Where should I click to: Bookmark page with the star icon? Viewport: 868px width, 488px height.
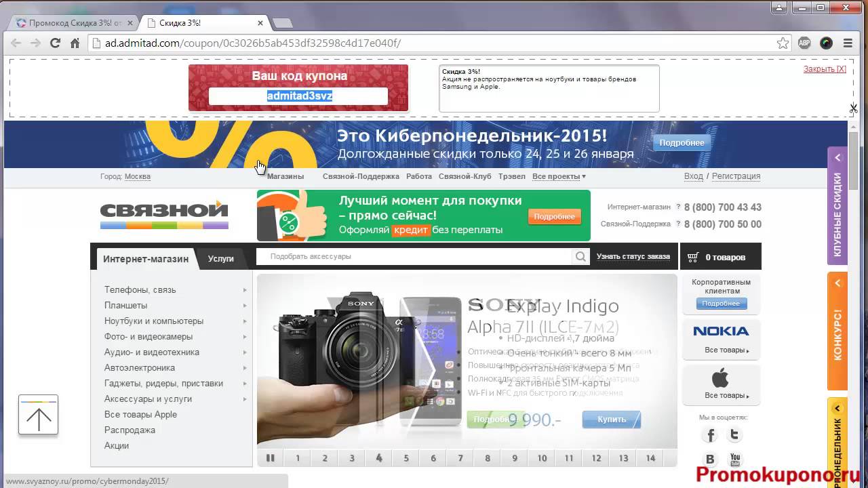click(x=783, y=43)
